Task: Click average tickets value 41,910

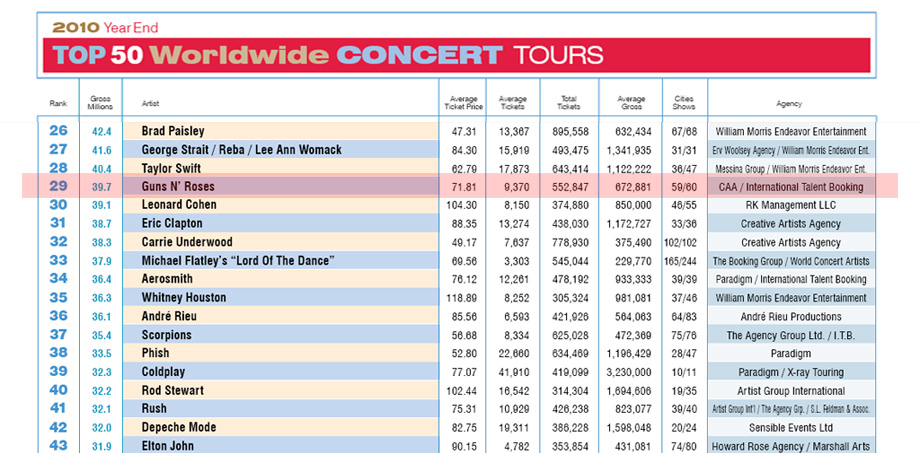Action: click(514, 373)
